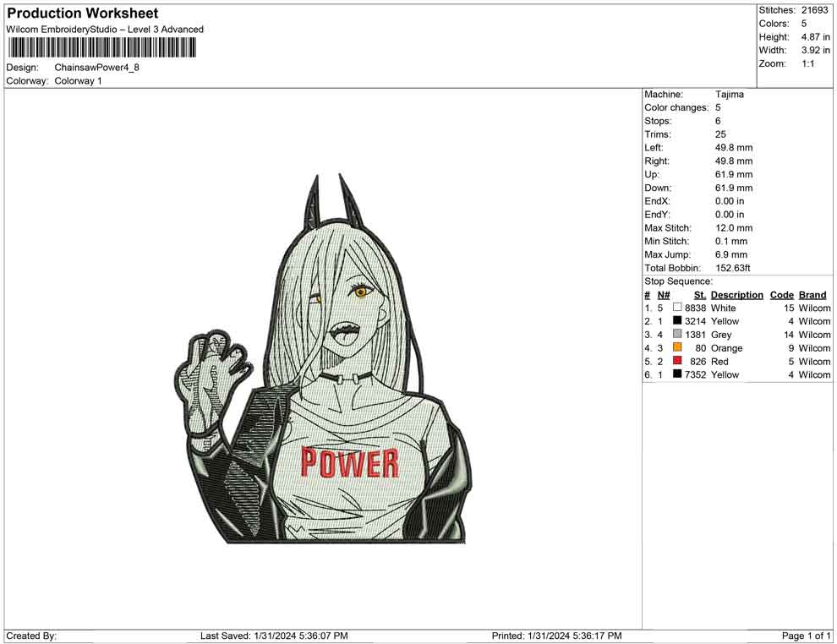837x644 pixels.
Task: Select the Machine value 'Tajima'
Action: click(x=730, y=95)
